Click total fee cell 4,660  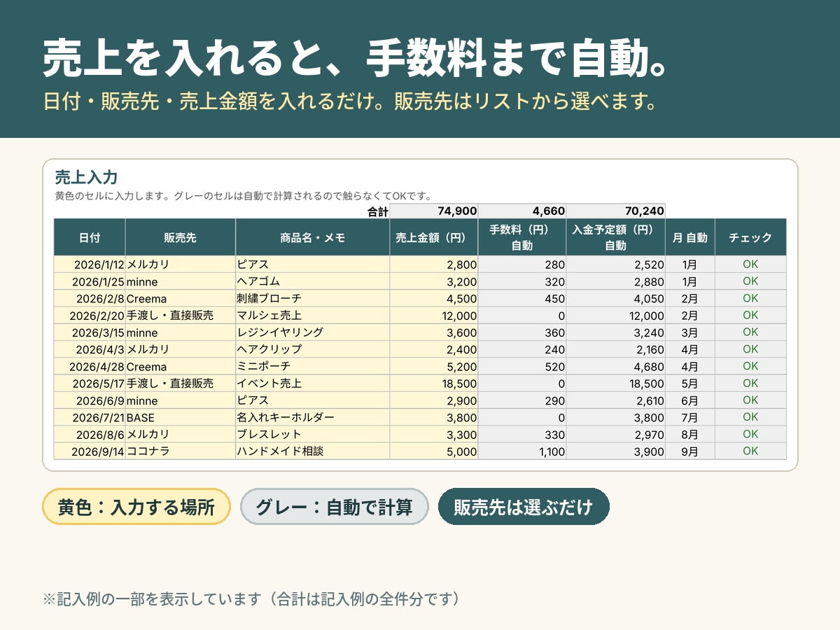522,211
